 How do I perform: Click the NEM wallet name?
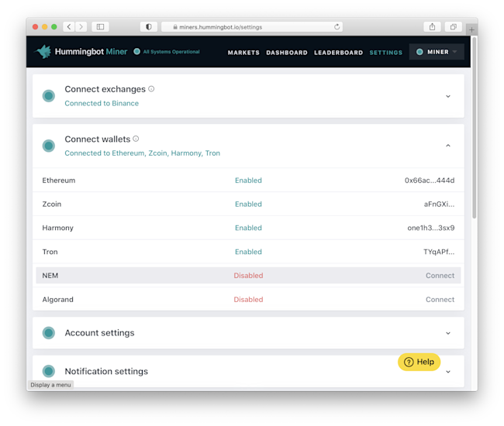point(50,276)
